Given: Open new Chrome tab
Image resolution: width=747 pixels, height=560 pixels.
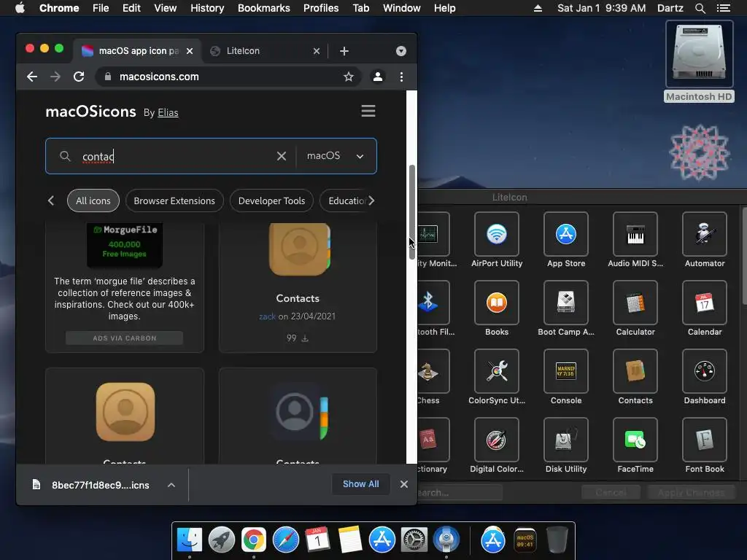Looking at the screenshot, I should [344, 51].
